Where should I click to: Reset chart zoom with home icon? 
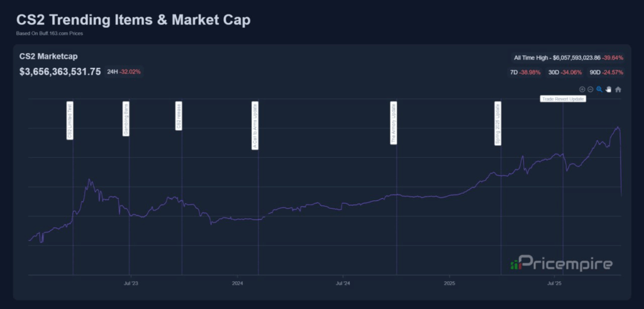click(x=618, y=89)
